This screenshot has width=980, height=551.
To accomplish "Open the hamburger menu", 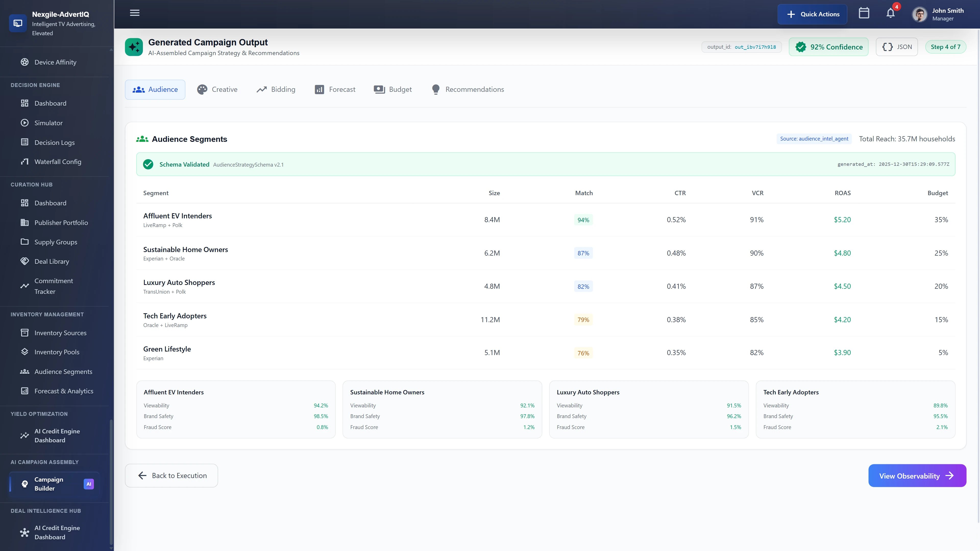I will point(134,13).
